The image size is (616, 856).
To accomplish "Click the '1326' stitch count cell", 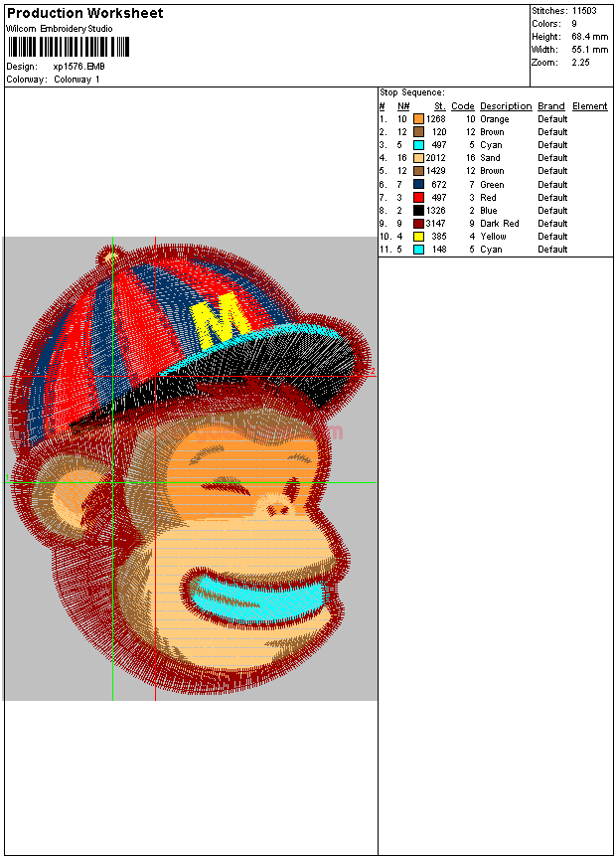I will (x=436, y=211).
